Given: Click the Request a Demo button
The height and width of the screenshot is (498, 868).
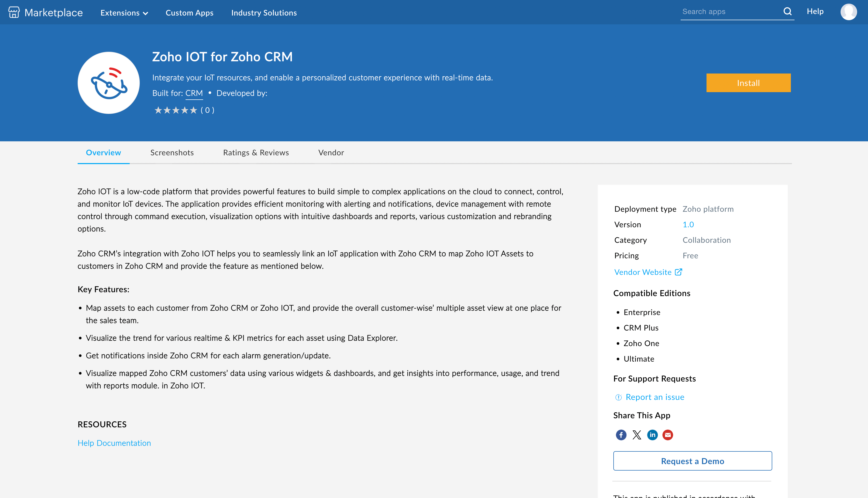Looking at the screenshot, I should [692, 461].
